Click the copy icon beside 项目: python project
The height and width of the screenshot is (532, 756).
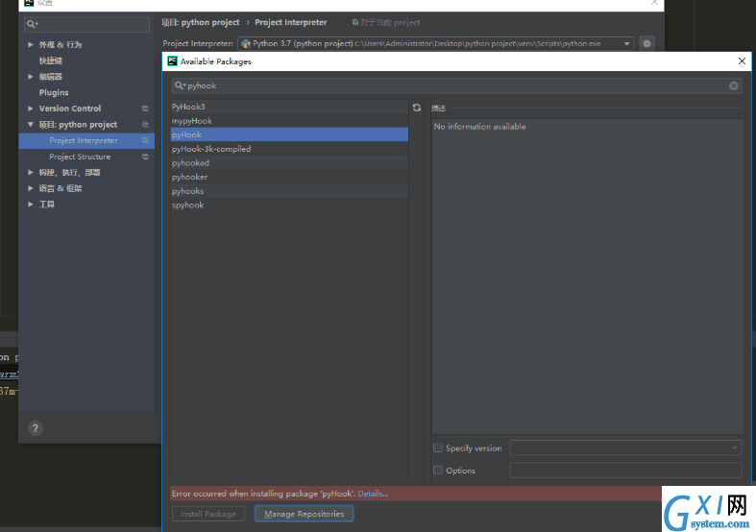(x=145, y=124)
